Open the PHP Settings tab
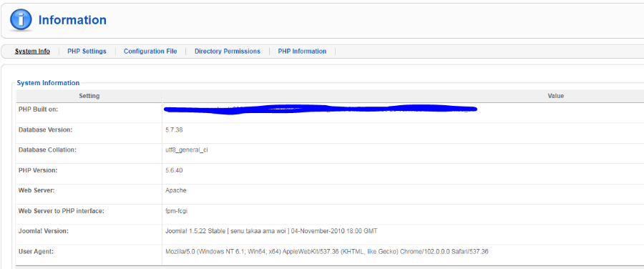 (x=87, y=52)
